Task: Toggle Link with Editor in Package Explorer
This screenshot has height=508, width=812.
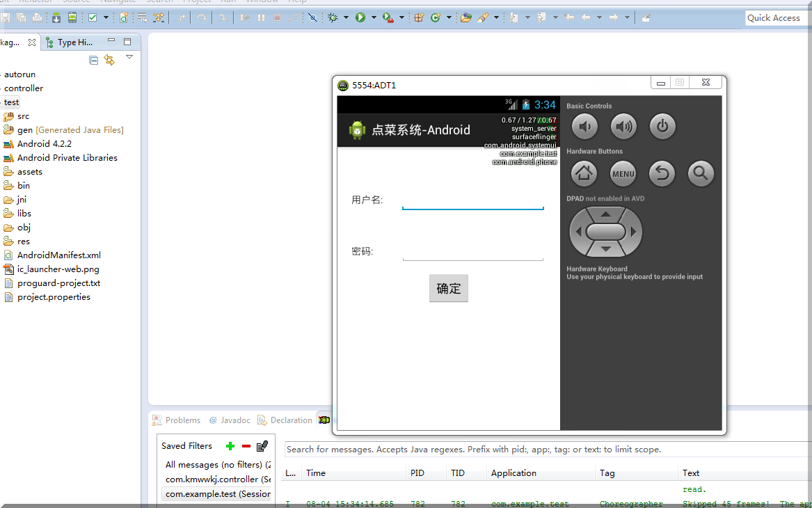Action: click(109, 60)
